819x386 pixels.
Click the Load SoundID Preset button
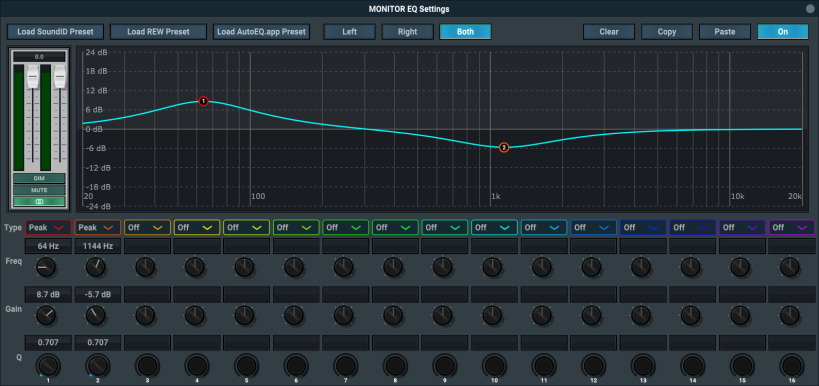[x=55, y=32]
